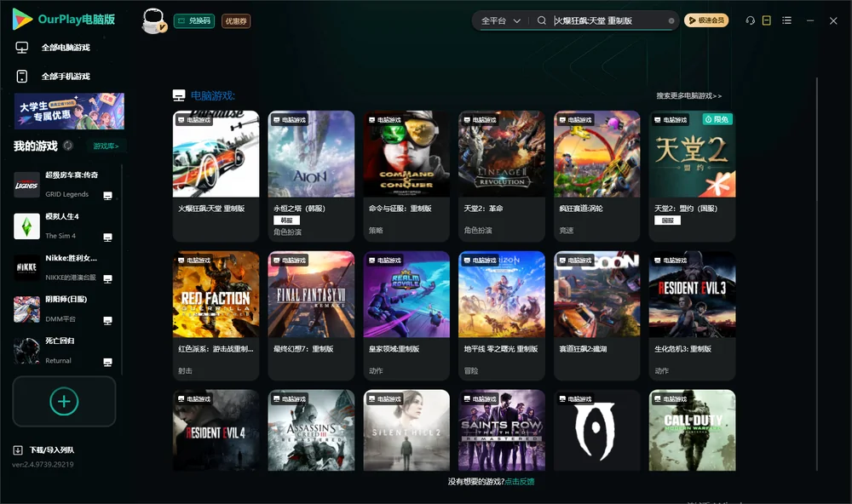Select the Saints Row The Third cover
The width and height of the screenshot is (852, 504).
tap(502, 430)
